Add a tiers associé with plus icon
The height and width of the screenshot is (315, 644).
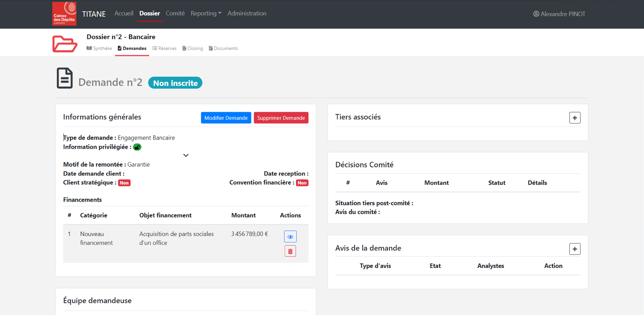click(x=575, y=118)
